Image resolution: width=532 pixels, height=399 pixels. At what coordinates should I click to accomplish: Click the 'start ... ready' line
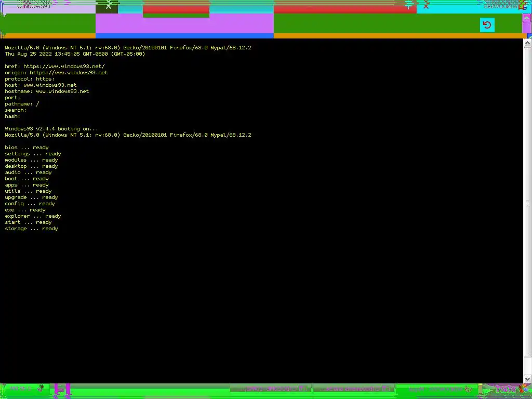28,222
